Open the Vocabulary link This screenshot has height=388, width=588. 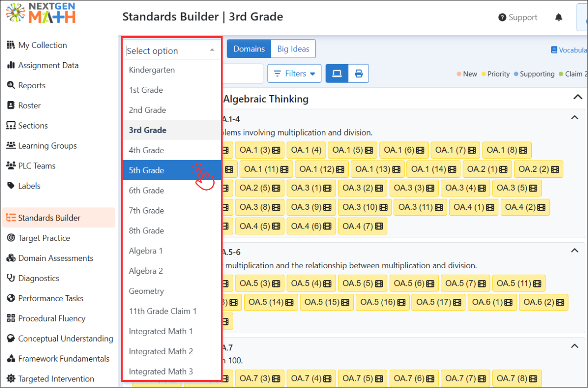coord(569,50)
